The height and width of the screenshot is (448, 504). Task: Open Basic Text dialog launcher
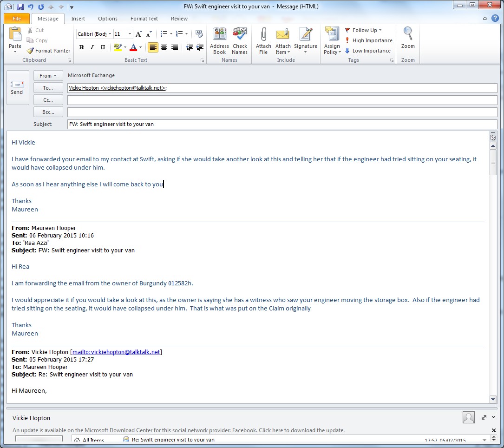coord(202,60)
